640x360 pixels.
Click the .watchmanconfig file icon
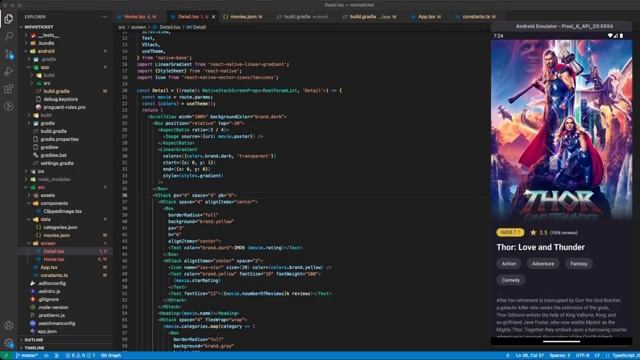pyautogui.click(x=33, y=323)
